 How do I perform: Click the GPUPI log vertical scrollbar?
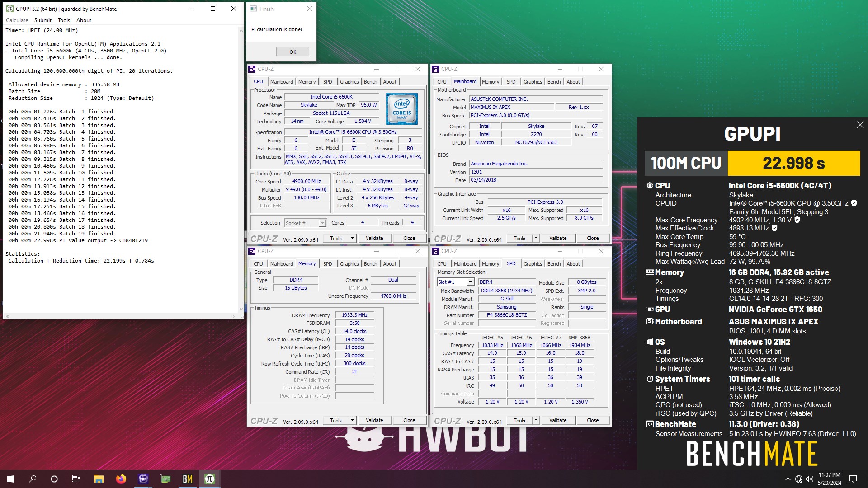click(241, 169)
